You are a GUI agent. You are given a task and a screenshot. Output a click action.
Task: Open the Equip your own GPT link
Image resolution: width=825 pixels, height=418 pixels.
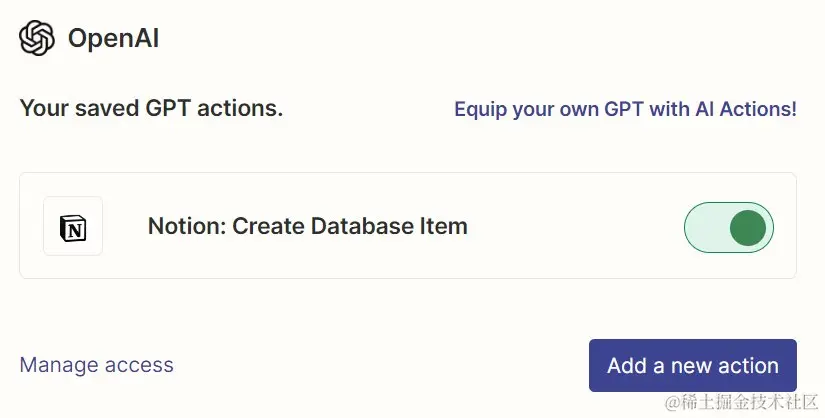coord(625,109)
